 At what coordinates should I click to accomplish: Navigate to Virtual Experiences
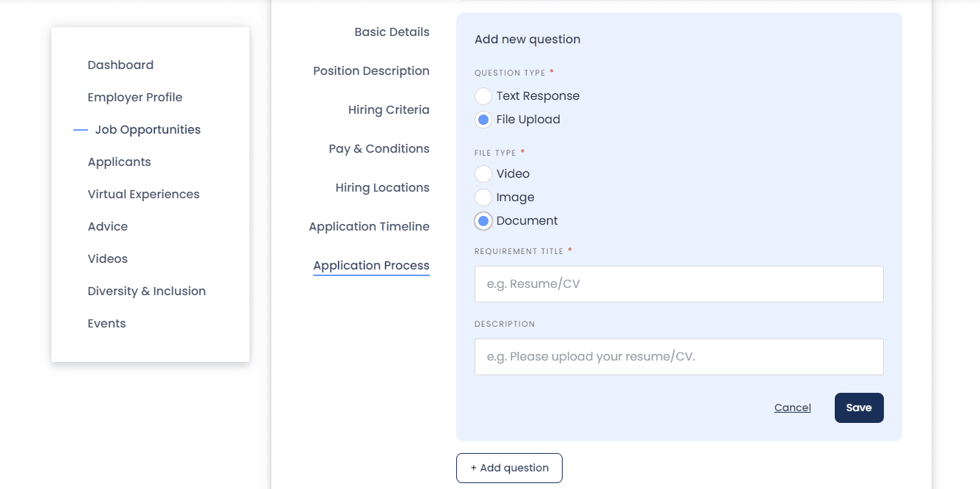click(x=143, y=195)
